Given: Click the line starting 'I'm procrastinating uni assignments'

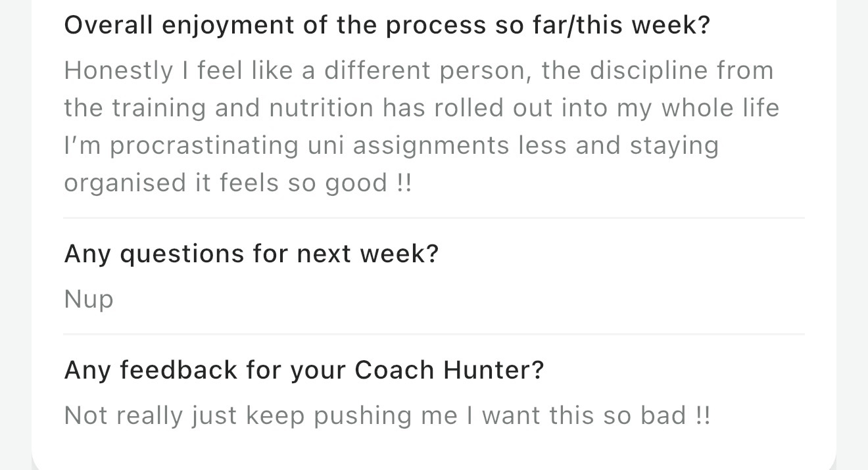Looking at the screenshot, I should [391, 145].
